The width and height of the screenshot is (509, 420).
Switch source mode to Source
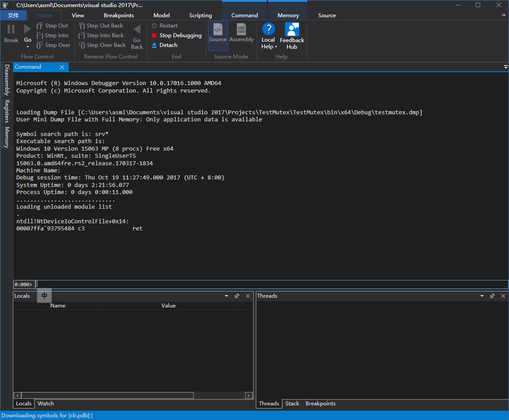point(218,36)
